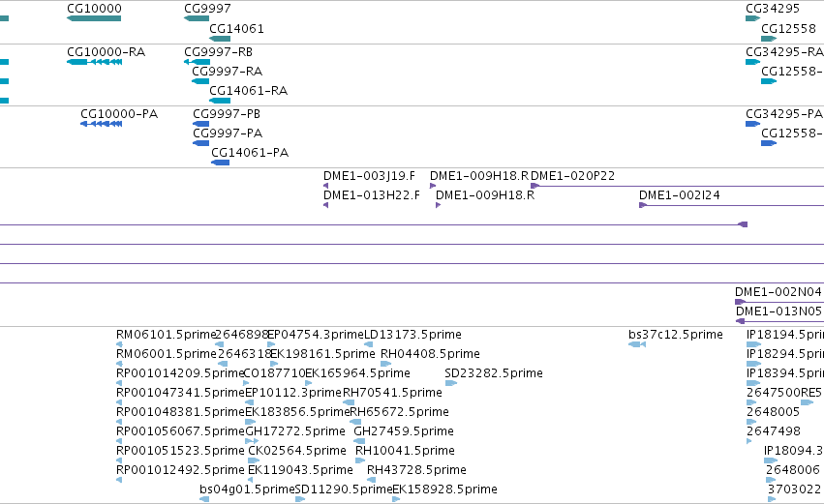The width and height of the screenshot is (824, 504).
Task: Click the RH04408.5prime EST glyph
Action: [x=385, y=364]
